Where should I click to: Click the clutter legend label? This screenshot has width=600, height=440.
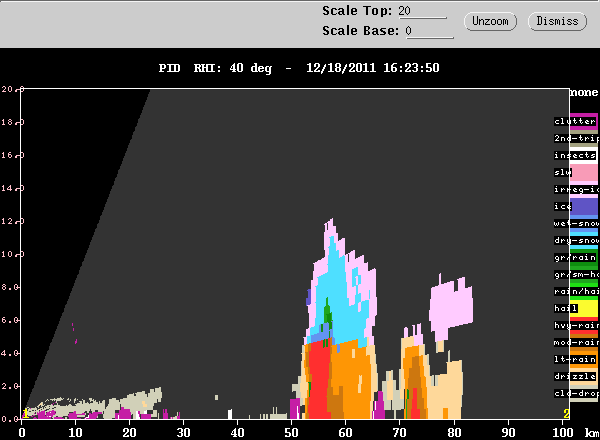coord(575,121)
